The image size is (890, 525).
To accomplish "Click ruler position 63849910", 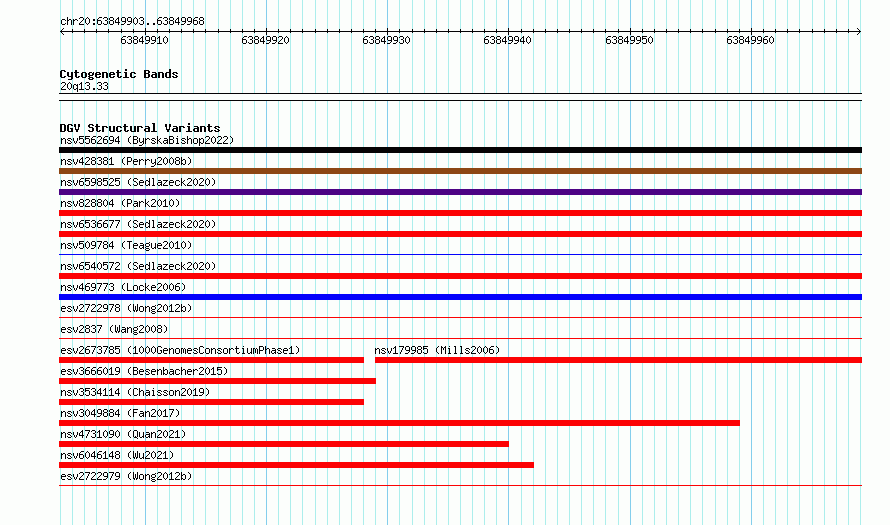I will pyautogui.click(x=144, y=40).
